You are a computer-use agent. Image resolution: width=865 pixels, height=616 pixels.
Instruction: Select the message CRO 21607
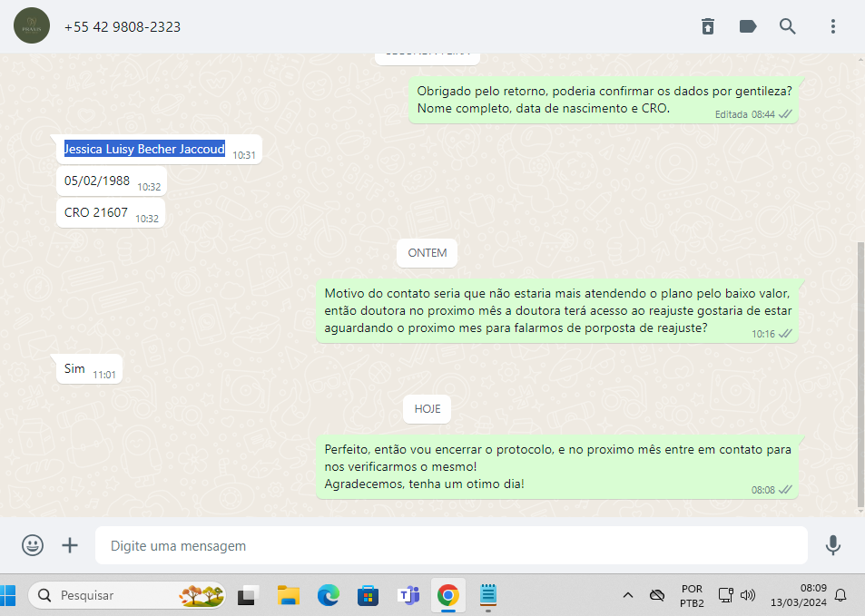(x=111, y=213)
